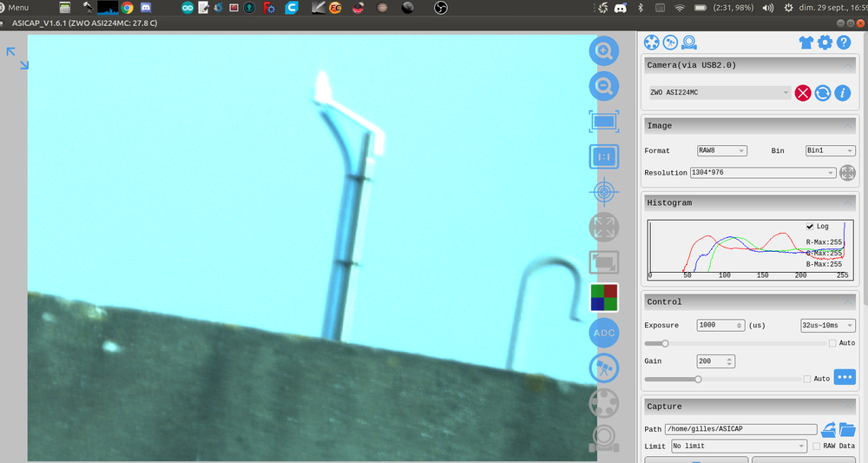868x463 pixels.
Task: Click the expand arrows at the preview's top-left
Action: coord(17,58)
